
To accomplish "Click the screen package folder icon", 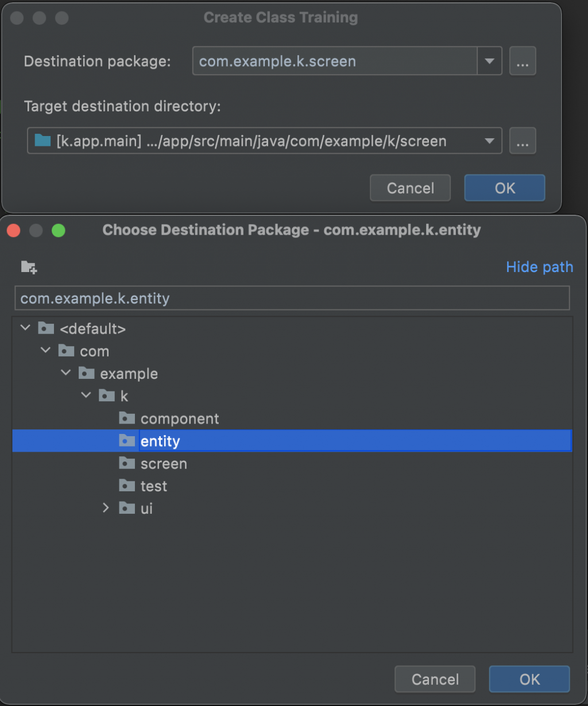I will [127, 463].
